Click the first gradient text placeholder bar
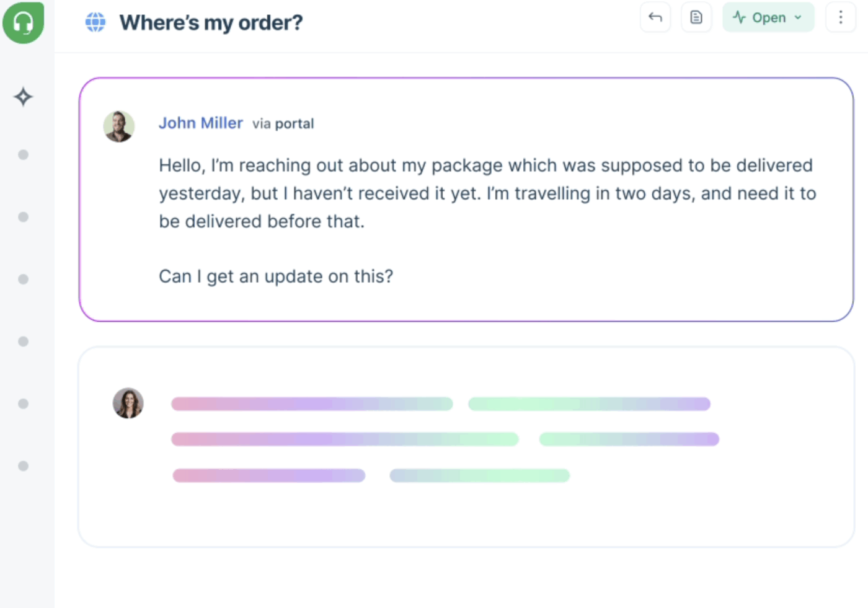The height and width of the screenshot is (608, 868). coord(311,403)
